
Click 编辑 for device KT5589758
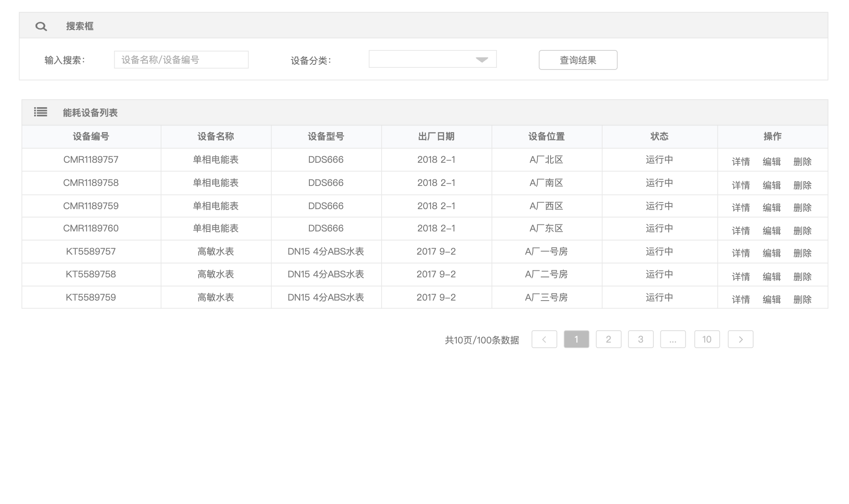click(x=772, y=277)
